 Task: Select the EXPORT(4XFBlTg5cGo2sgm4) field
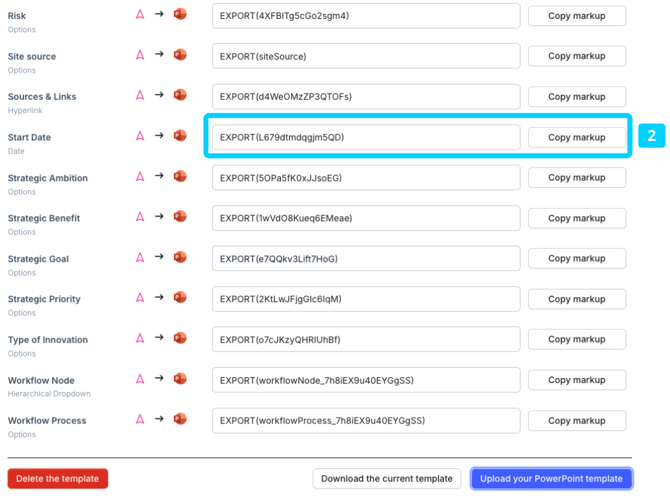coord(366,16)
